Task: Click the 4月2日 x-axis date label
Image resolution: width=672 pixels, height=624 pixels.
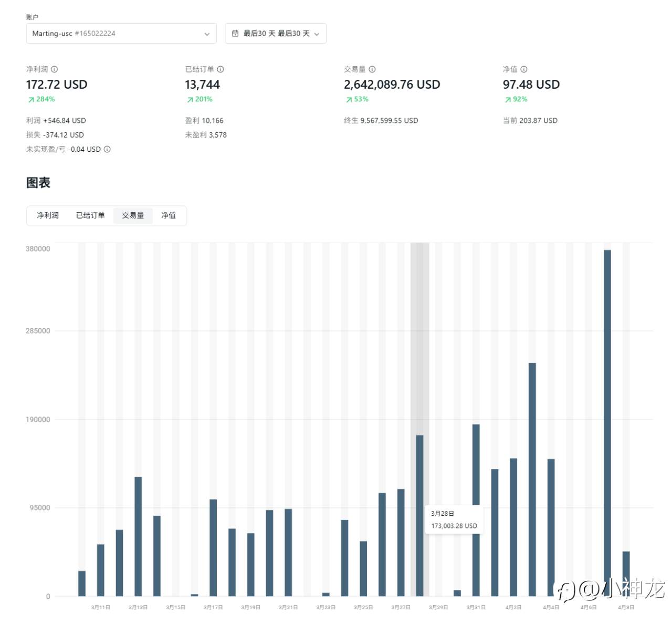Action: [x=513, y=608]
